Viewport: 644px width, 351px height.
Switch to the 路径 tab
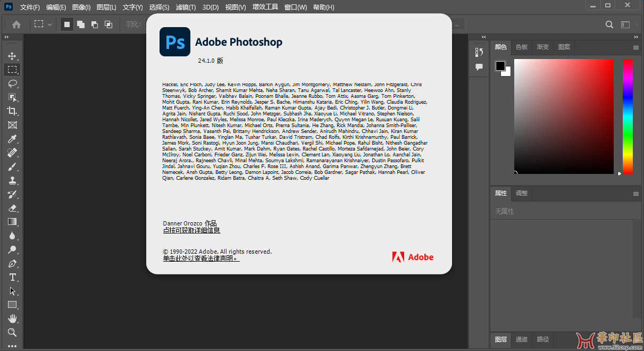[x=543, y=339]
